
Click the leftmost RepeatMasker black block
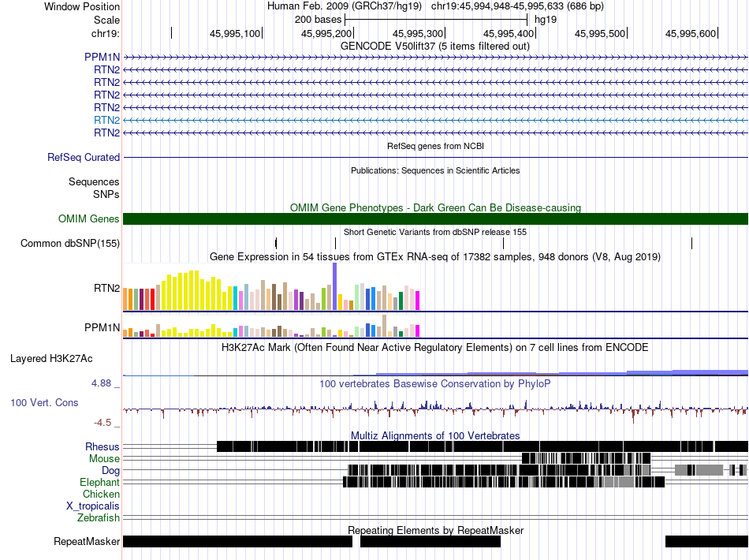tap(237, 541)
